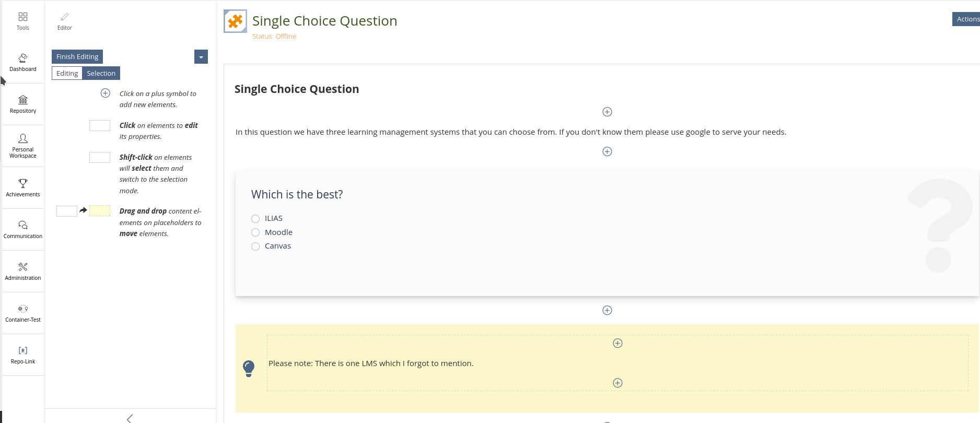Image resolution: width=980 pixels, height=423 pixels.
Task: Expand dropdown arrow beside Finish Editing
Action: 201,57
